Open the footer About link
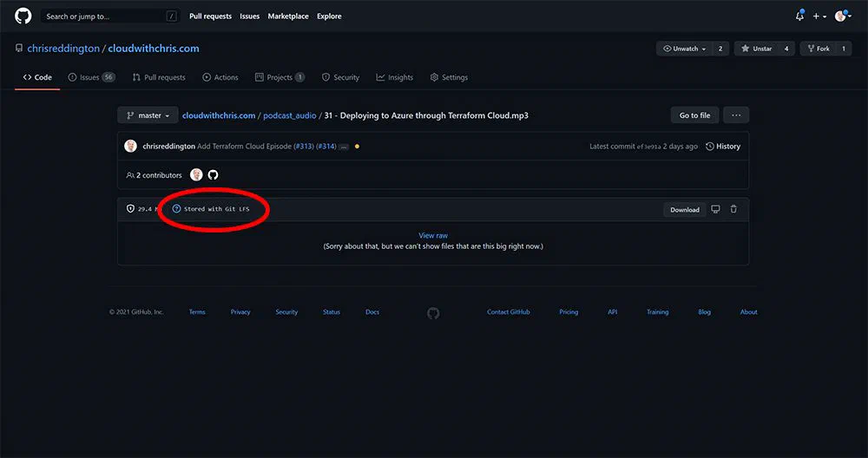This screenshot has width=868, height=458. point(749,312)
